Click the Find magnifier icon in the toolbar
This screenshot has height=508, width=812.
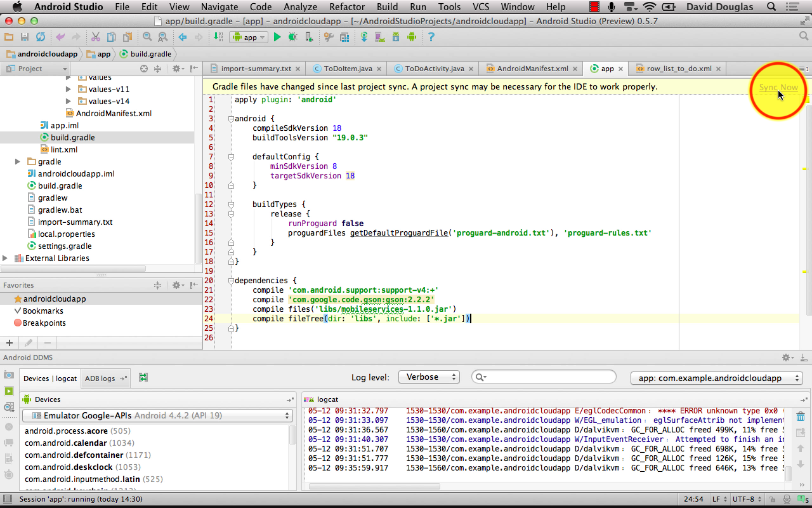[147, 37]
